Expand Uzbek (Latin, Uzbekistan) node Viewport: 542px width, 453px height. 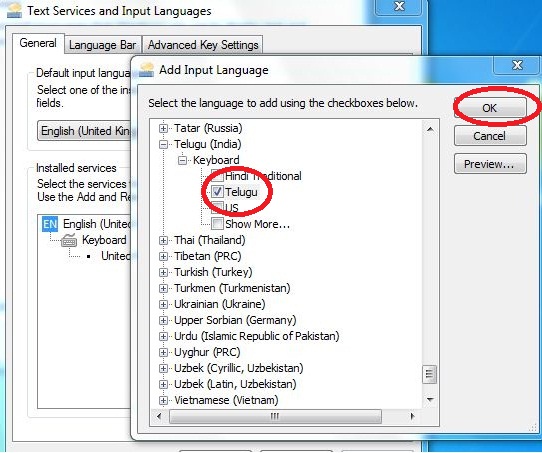pyautogui.click(x=163, y=384)
